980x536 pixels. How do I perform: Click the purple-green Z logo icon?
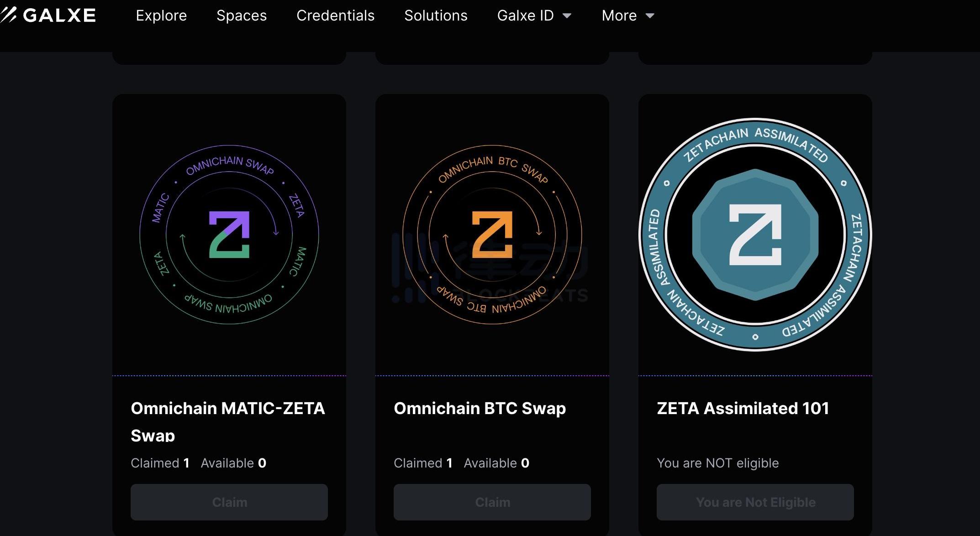229,235
